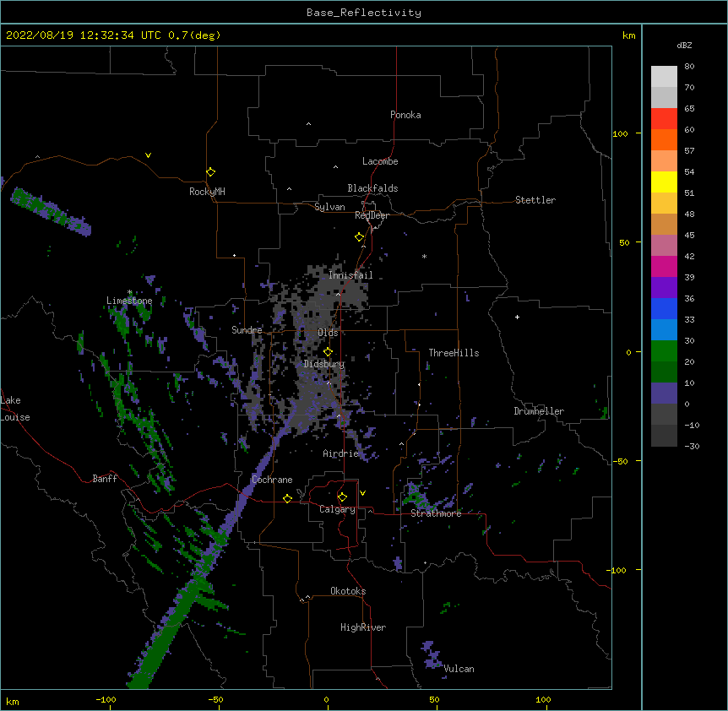728x711 pixels.
Task: Click the white plus marker north of Drumheller
Action: pyautogui.click(x=517, y=317)
